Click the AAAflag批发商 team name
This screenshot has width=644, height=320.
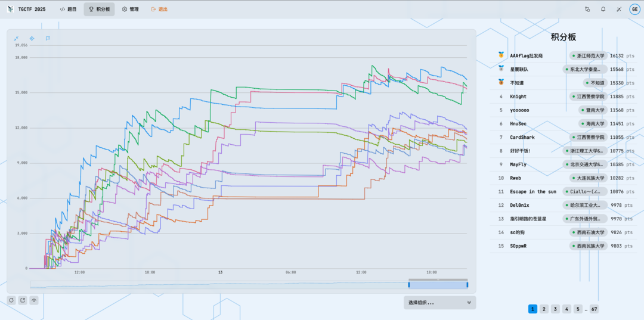click(x=527, y=55)
